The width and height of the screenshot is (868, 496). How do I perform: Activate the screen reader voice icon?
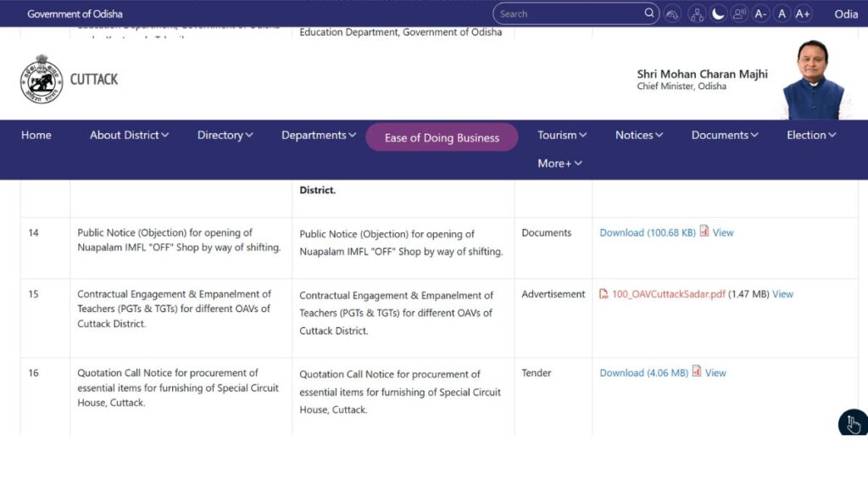(740, 14)
